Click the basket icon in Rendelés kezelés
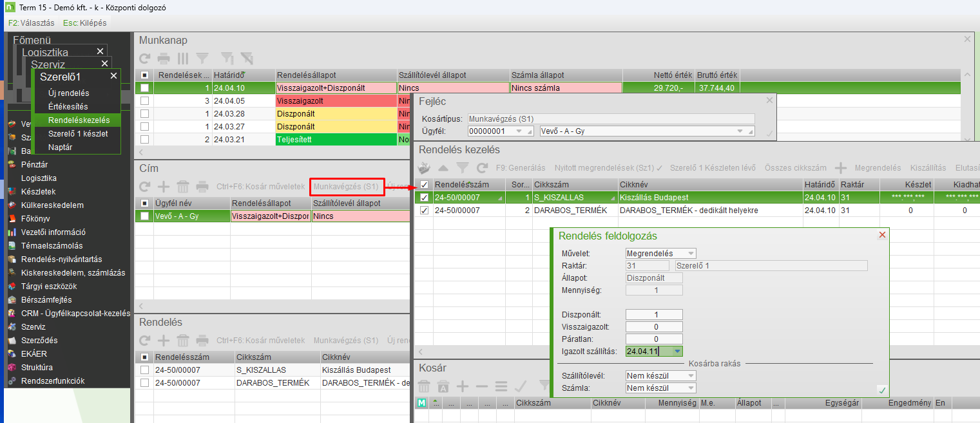The width and height of the screenshot is (980, 423). [424, 168]
